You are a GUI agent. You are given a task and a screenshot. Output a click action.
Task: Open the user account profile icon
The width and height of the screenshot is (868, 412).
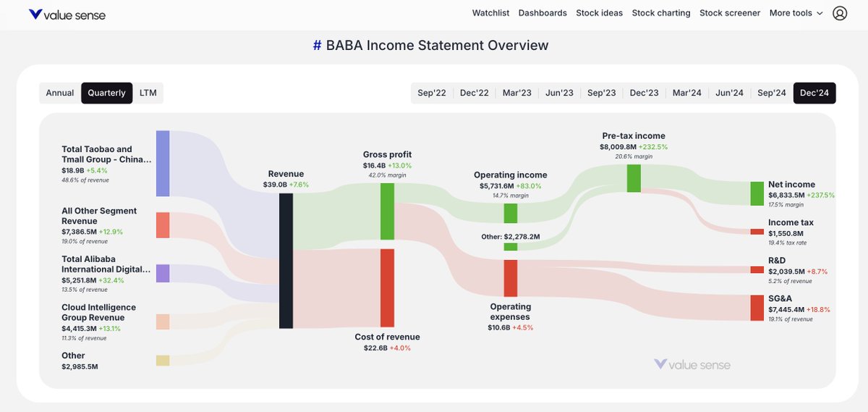[x=840, y=13]
